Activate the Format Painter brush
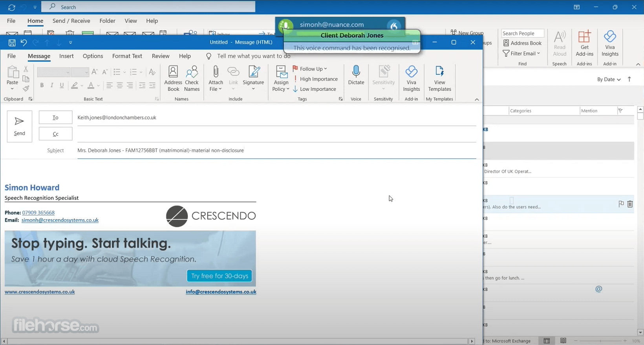This screenshot has width=644, height=345. coord(26,89)
